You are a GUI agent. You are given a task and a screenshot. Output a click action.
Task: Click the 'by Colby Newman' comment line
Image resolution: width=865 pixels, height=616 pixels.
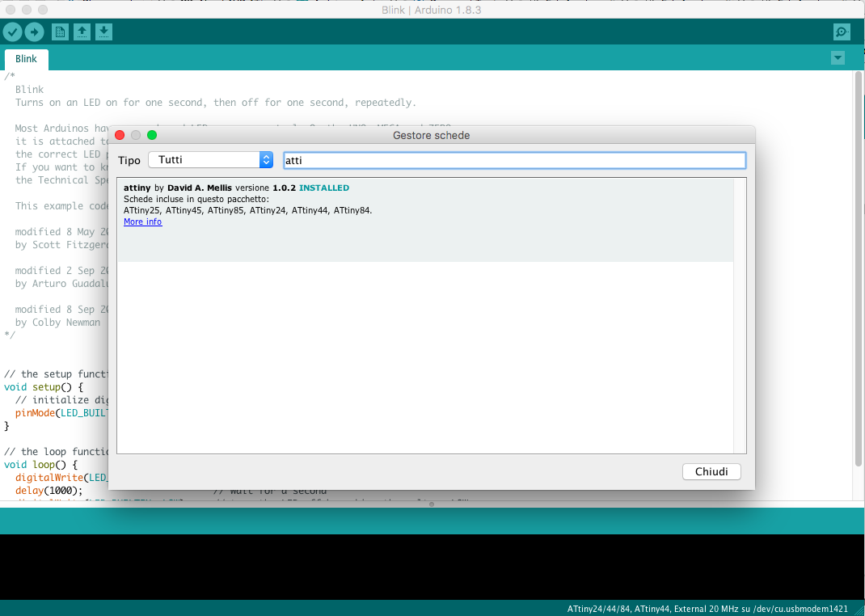(58, 323)
